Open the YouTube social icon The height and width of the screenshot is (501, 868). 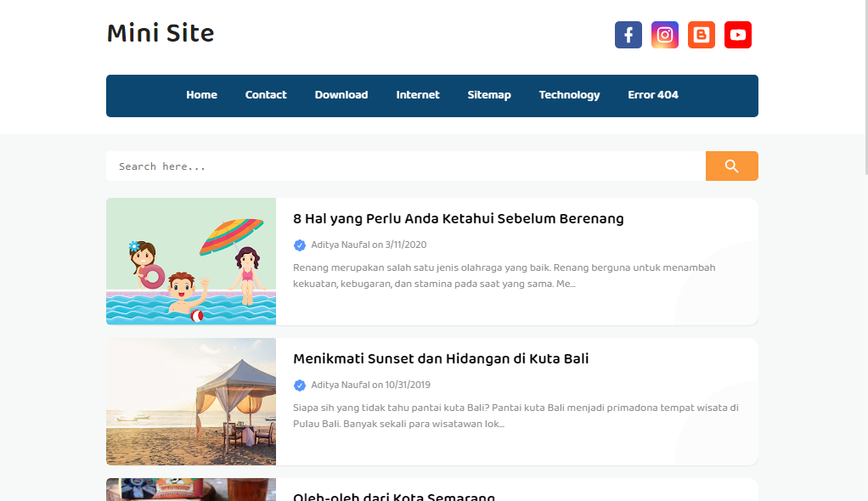[x=738, y=35]
